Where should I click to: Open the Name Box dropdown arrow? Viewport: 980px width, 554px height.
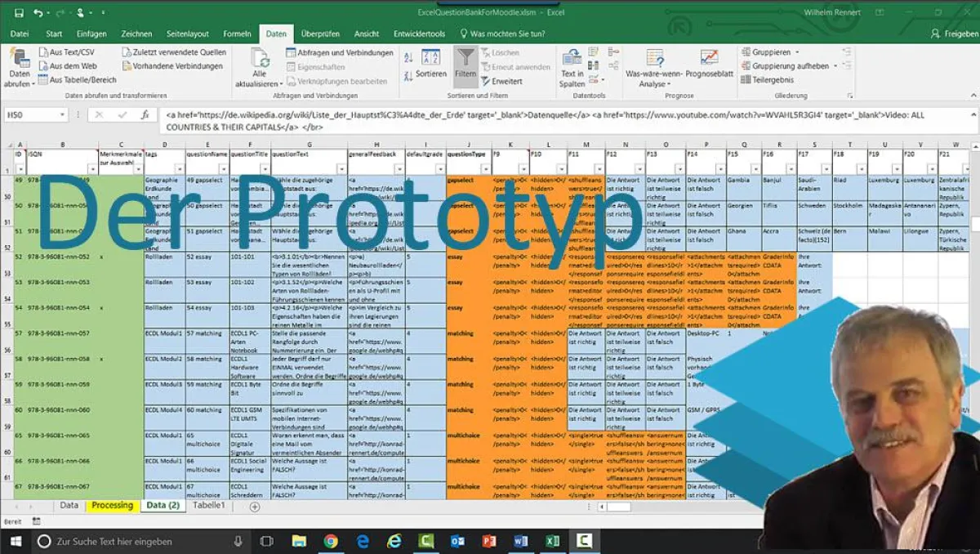tap(63, 115)
